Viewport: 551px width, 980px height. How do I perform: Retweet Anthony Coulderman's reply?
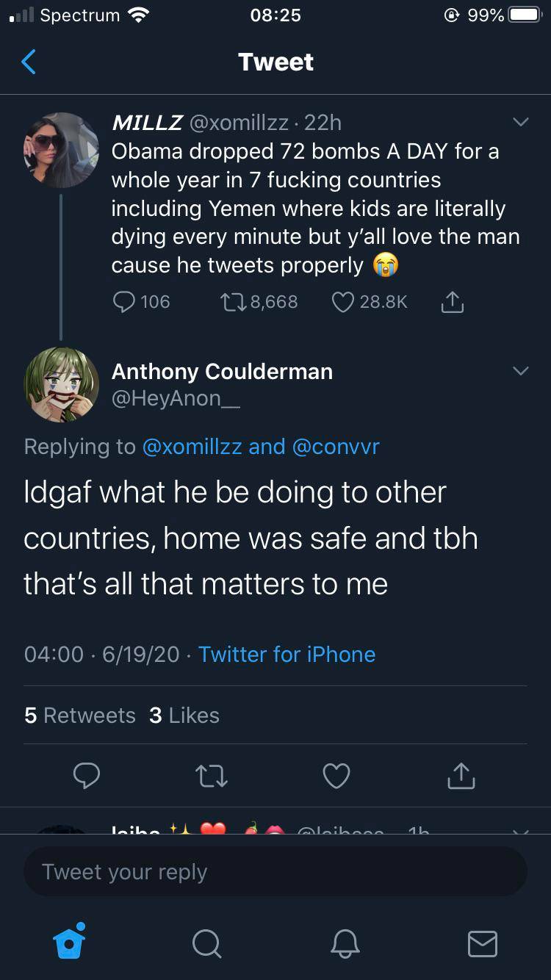(212, 776)
